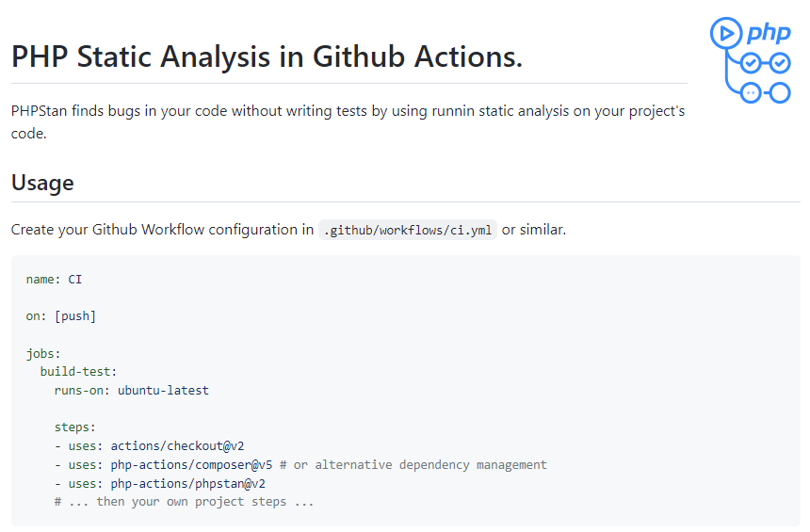
Task: Click the second checkmark circle in logo
Action: coord(780,63)
